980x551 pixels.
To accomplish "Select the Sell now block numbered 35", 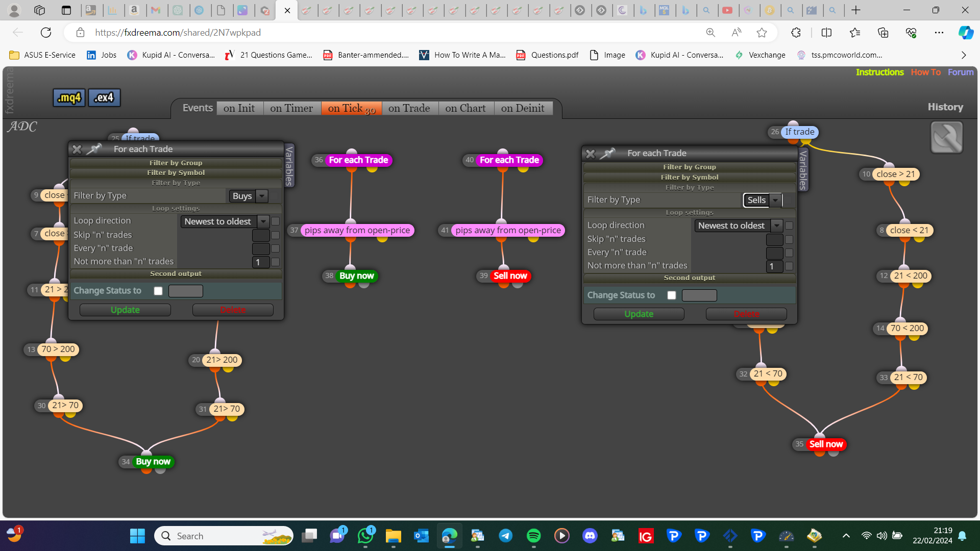I will tap(826, 444).
